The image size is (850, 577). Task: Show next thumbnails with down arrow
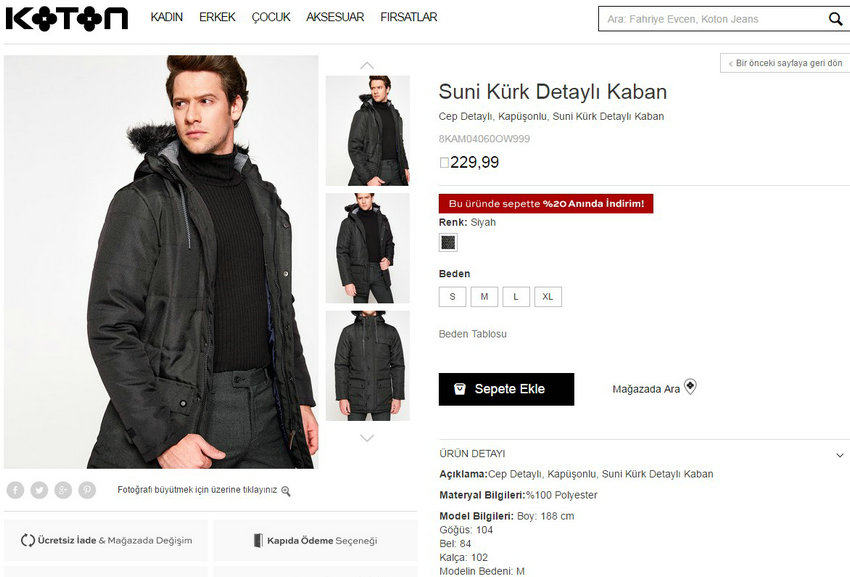pyautogui.click(x=367, y=438)
